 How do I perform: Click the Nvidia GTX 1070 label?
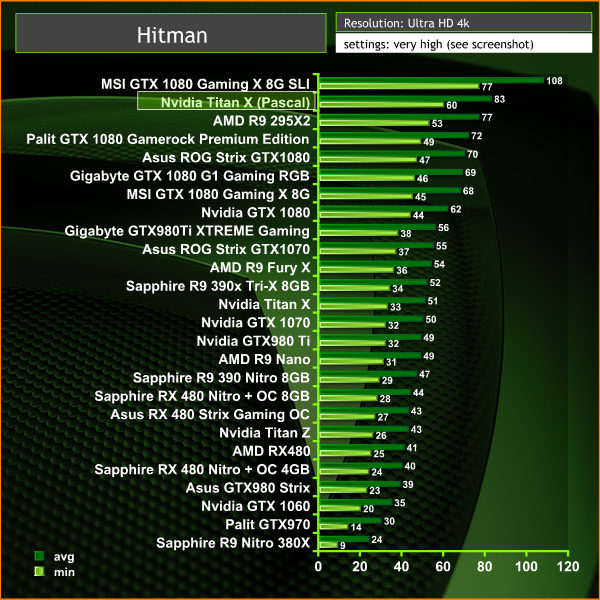[x=256, y=323]
